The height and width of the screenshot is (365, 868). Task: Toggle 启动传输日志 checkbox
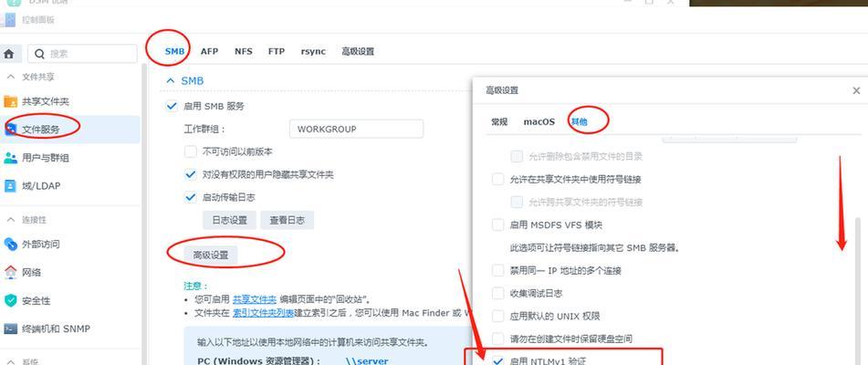191,197
